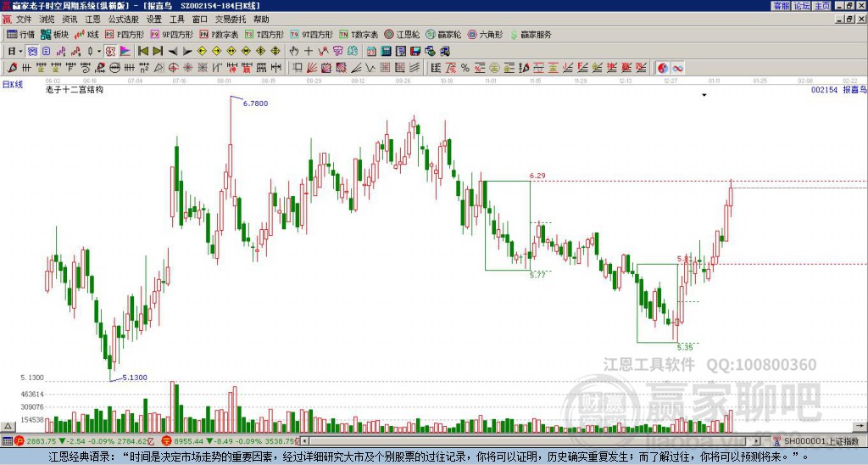The width and height of the screenshot is (868, 465).
Task: Open the T四方形 tool
Action: coord(264,34)
